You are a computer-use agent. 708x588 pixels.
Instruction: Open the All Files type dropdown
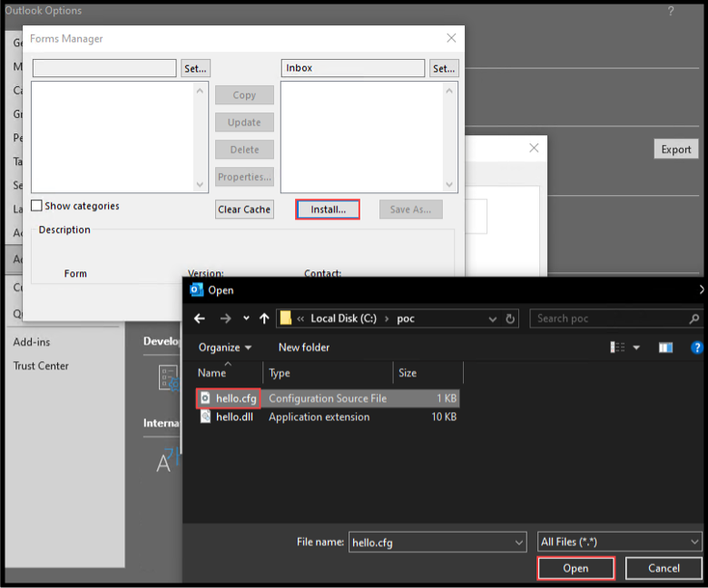(620, 542)
